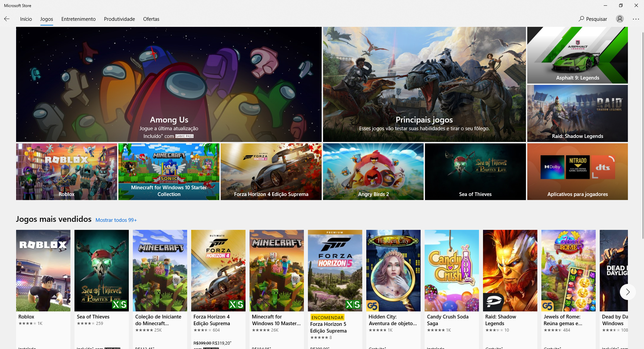Minimize the Microsoft Store window
The height and width of the screenshot is (349, 644).
point(605,5)
